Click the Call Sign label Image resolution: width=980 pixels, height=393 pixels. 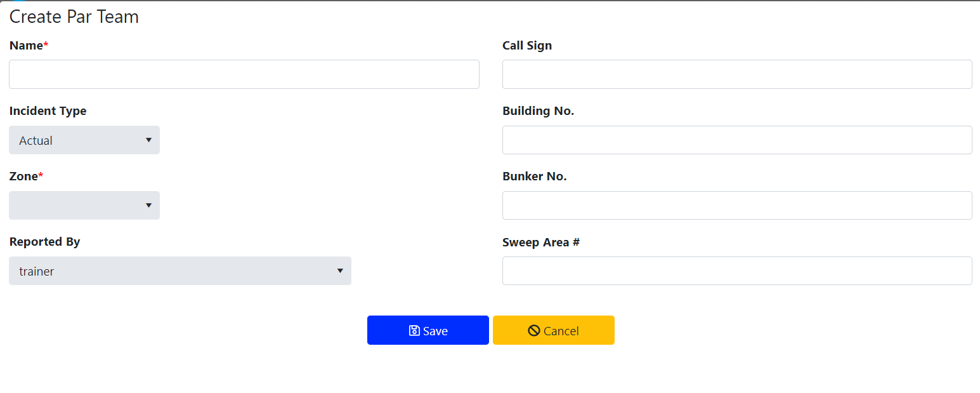[x=527, y=45]
